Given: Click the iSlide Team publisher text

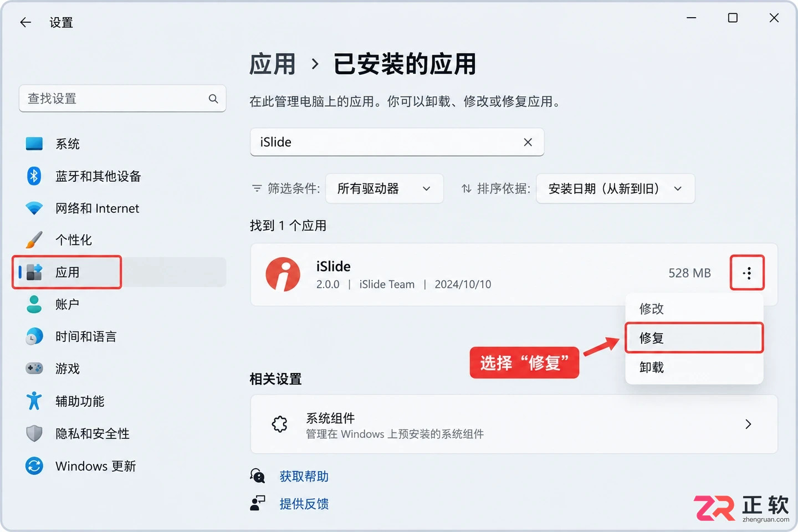Looking at the screenshot, I should pyautogui.click(x=387, y=284).
